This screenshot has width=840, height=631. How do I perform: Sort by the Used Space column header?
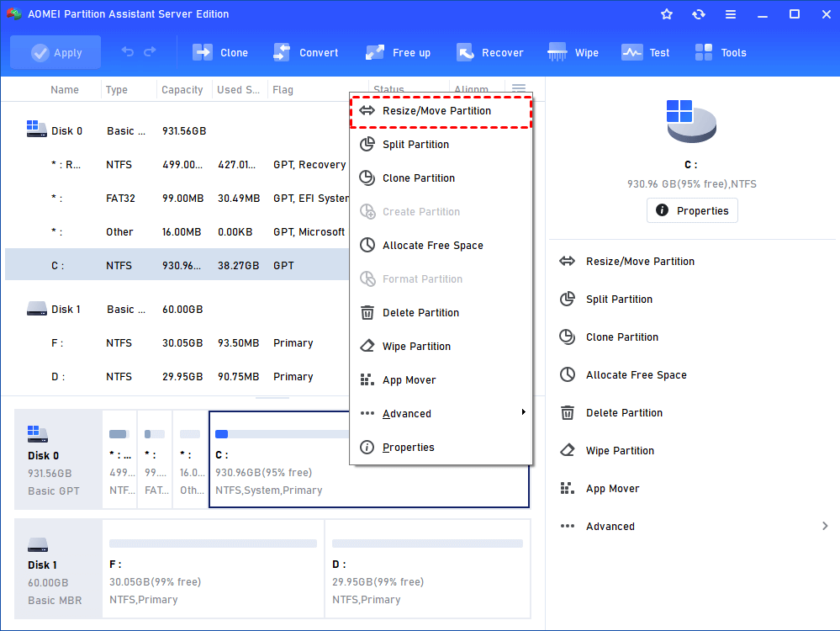coord(238,90)
